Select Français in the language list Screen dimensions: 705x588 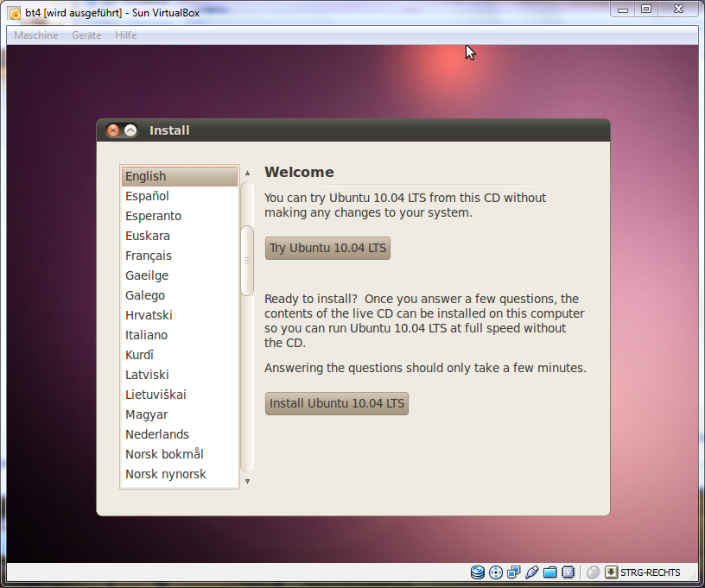(149, 256)
